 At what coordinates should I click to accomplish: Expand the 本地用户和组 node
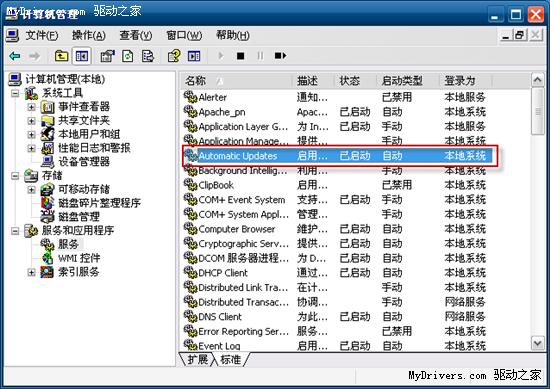(x=31, y=134)
